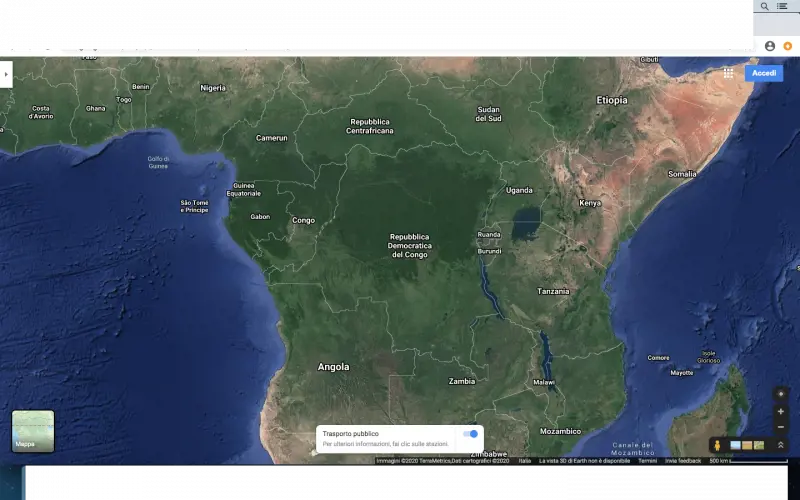
Task: Click the Sudan del Sud label
Action: [x=488, y=114]
